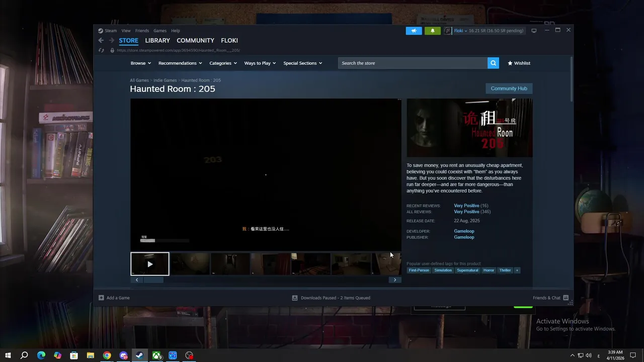
Task: Go back with the Steam back arrow
Action: click(101, 40)
